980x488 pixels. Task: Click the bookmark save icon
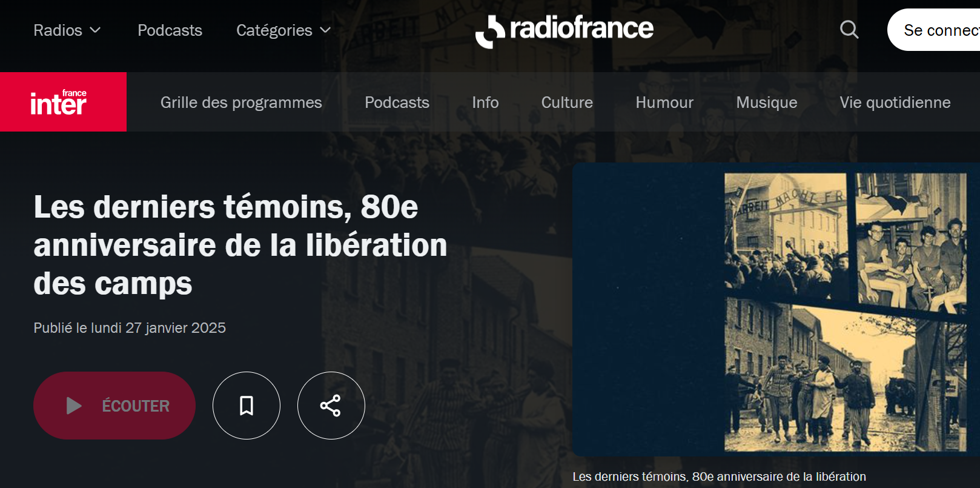[x=247, y=406]
